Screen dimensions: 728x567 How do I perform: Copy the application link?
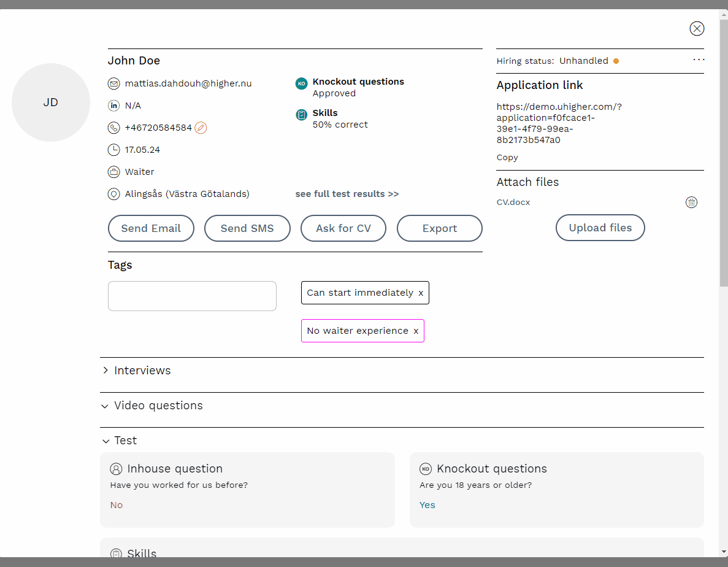(507, 158)
